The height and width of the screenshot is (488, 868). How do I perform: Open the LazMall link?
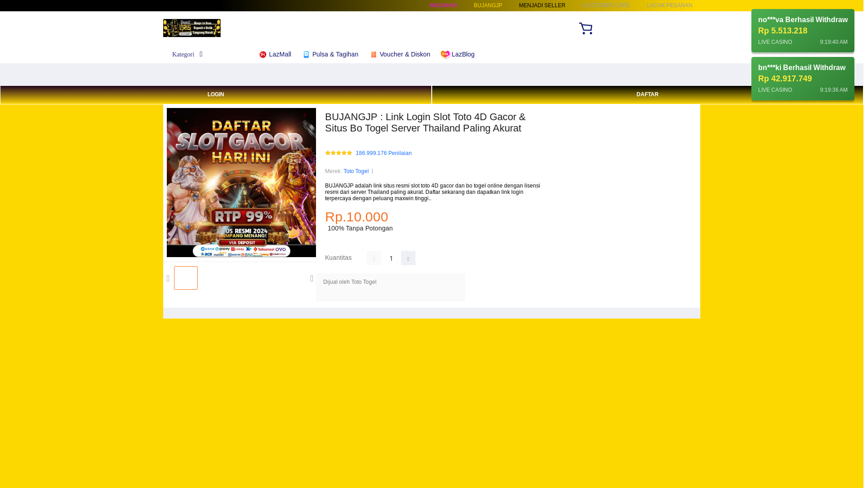[280, 54]
